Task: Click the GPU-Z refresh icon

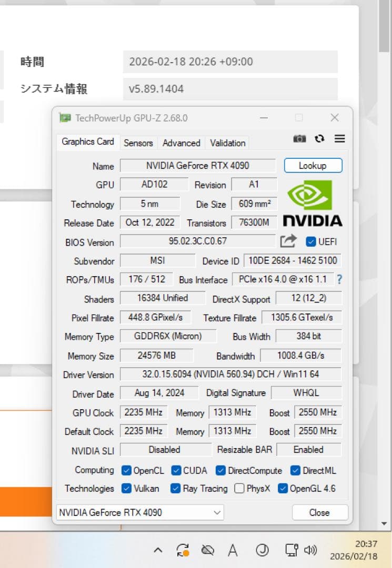Action: tap(319, 139)
